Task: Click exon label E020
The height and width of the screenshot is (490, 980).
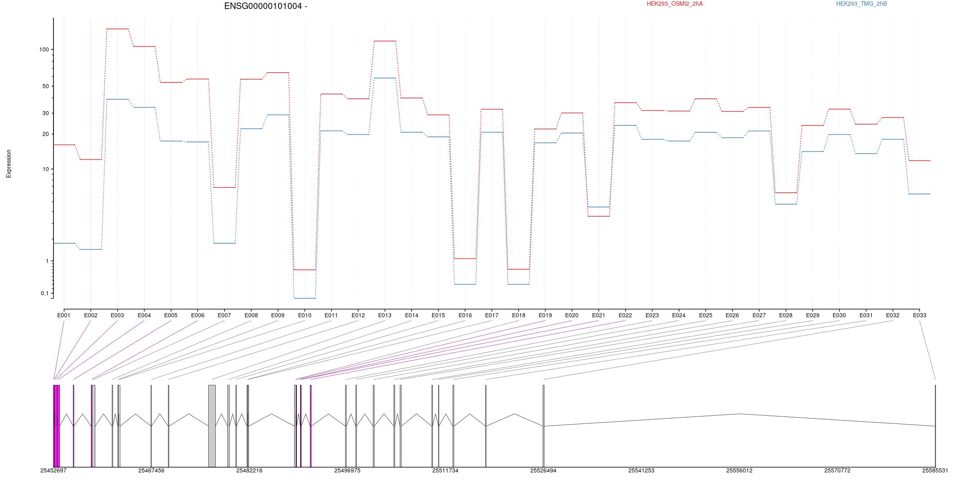Action: click(572, 315)
